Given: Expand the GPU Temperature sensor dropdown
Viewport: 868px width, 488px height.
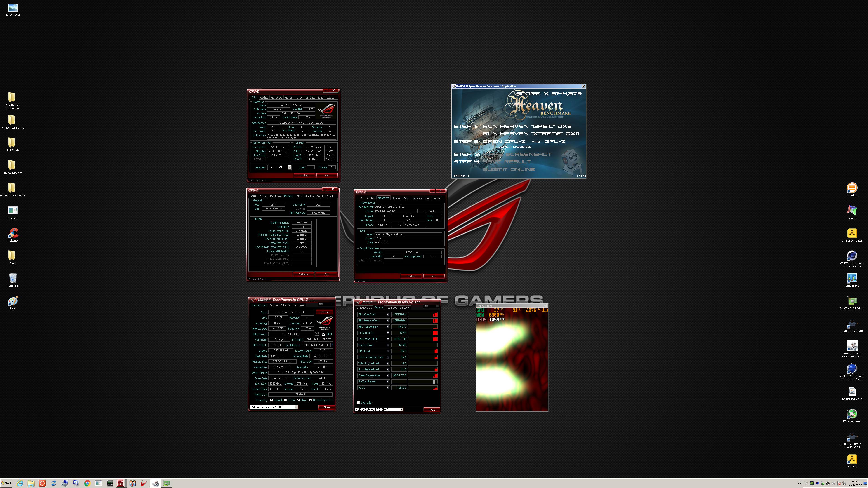Looking at the screenshot, I should tap(388, 327).
